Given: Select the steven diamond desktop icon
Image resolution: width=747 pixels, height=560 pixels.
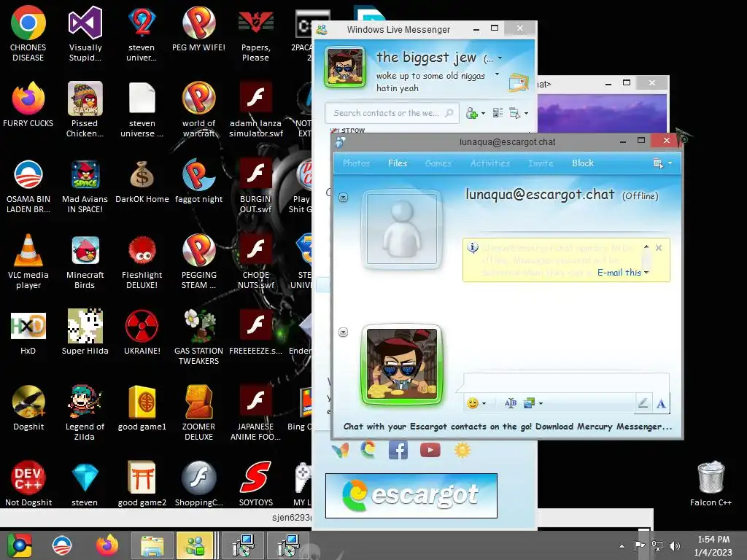Looking at the screenshot, I should click(x=85, y=483).
